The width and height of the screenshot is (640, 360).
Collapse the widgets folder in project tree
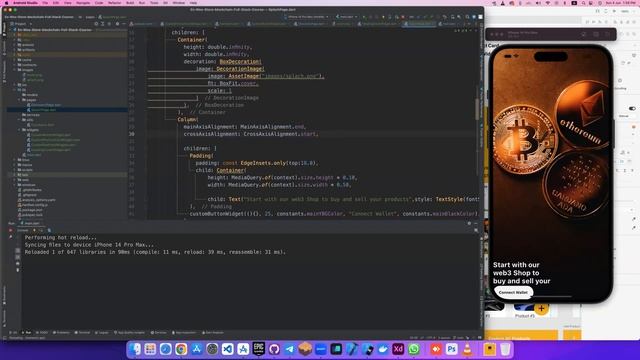point(19,130)
